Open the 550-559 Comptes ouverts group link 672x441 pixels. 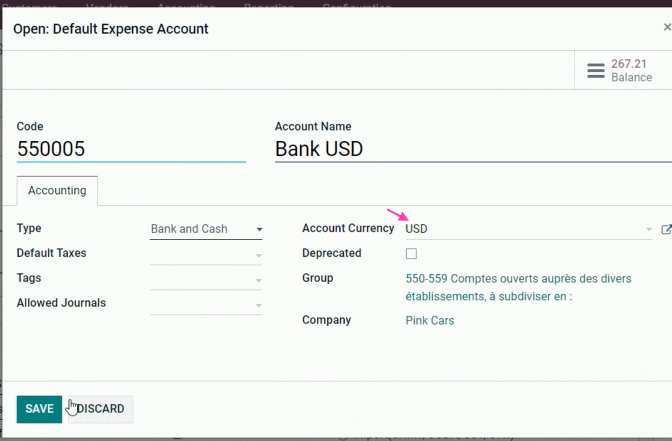click(x=518, y=288)
